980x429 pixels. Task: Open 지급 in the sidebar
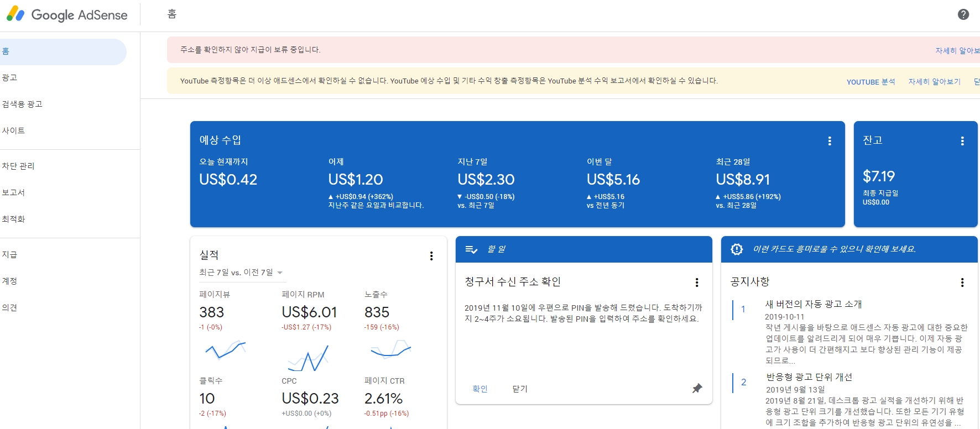coord(9,255)
